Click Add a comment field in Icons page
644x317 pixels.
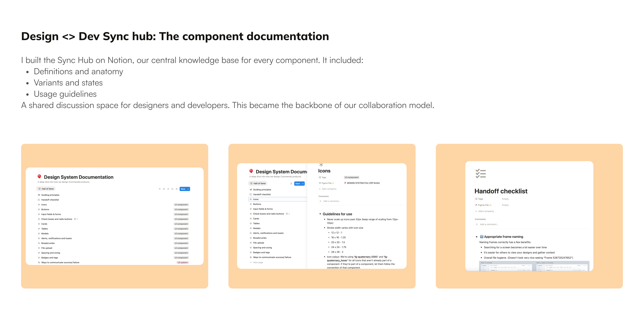pos(332,201)
